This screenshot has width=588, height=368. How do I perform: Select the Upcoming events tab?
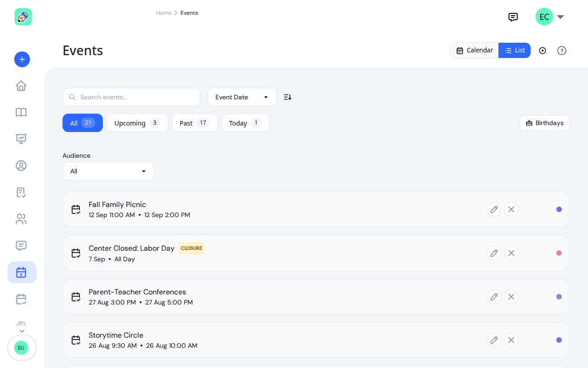coord(137,123)
